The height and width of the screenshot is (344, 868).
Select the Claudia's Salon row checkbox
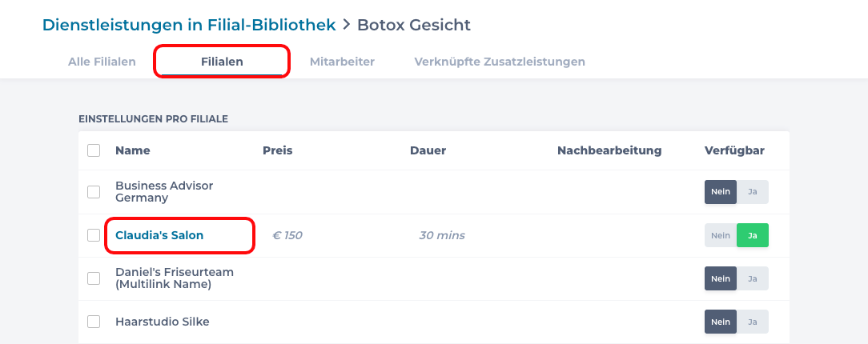click(x=94, y=235)
